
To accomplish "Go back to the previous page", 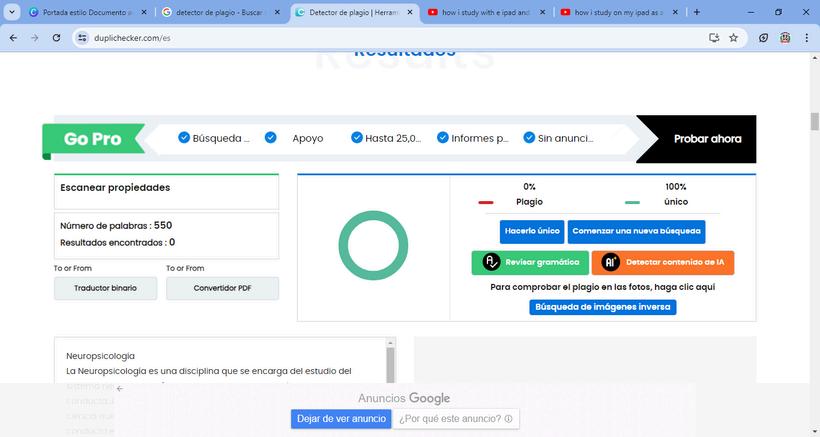I will click(x=14, y=38).
